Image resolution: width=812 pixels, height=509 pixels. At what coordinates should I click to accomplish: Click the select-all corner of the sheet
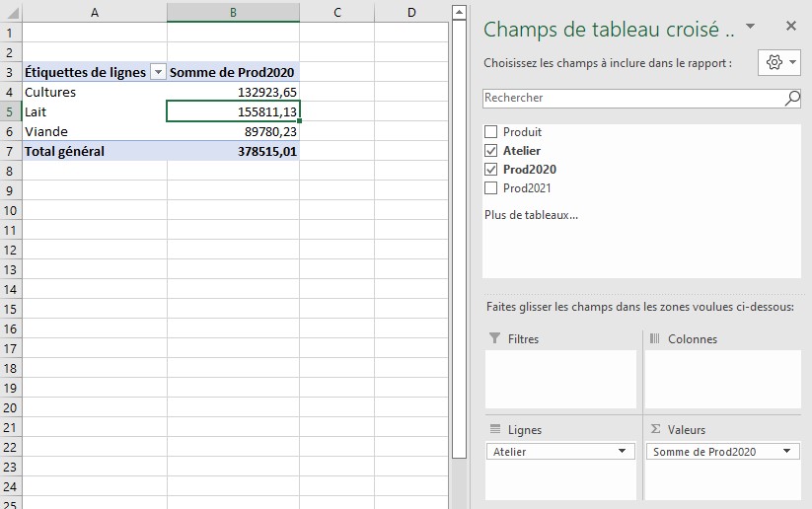11,13
